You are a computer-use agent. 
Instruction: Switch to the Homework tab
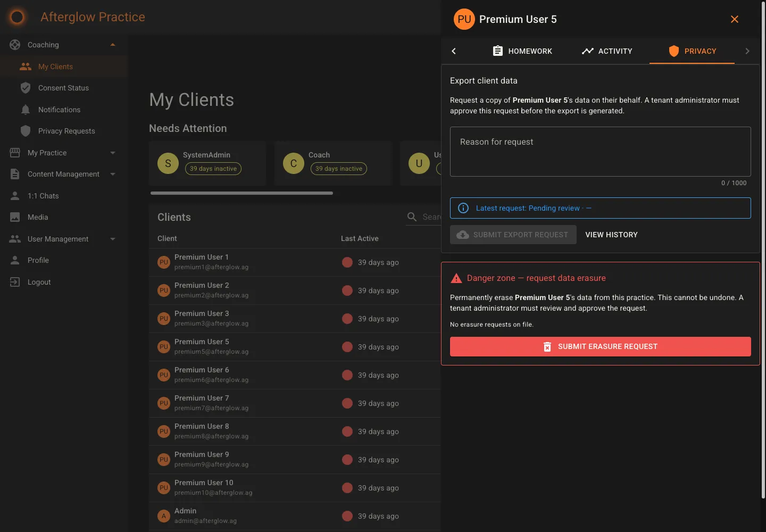tap(522, 51)
